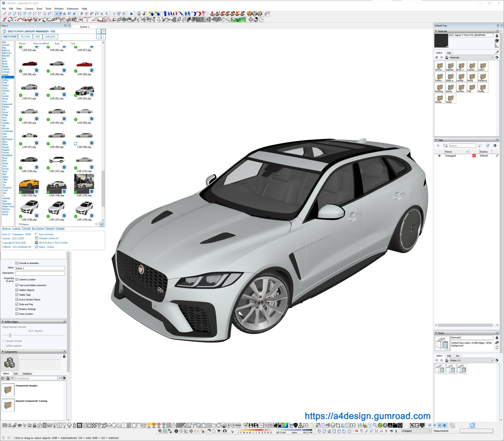Click the Add Tag plus icon
The height and width of the screenshot is (441, 504).
pyautogui.click(x=438, y=146)
